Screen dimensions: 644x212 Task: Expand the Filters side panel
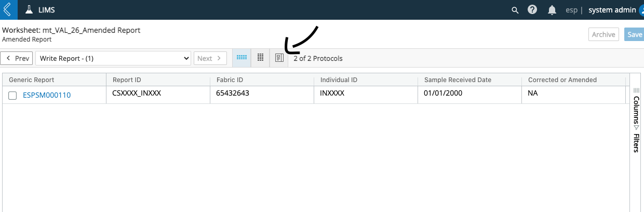636,143
